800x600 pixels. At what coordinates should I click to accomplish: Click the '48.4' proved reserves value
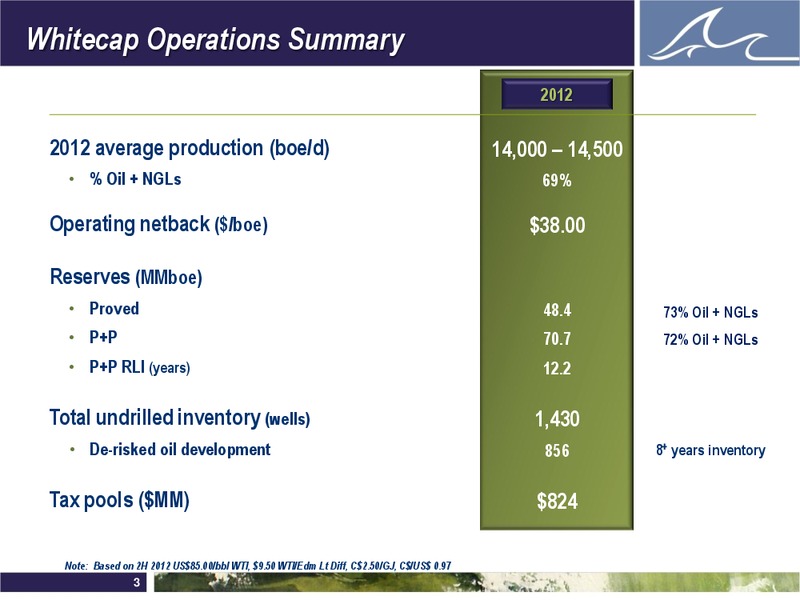(x=557, y=310)
